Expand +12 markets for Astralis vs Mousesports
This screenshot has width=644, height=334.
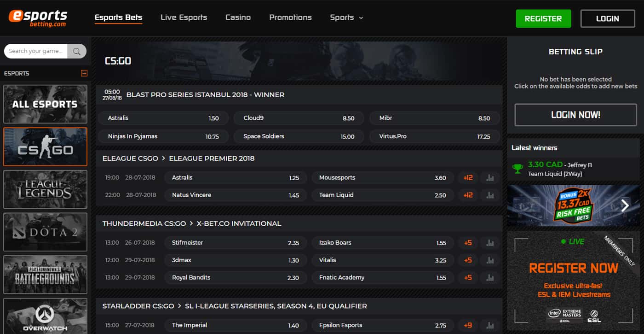[x=468, y=178]
